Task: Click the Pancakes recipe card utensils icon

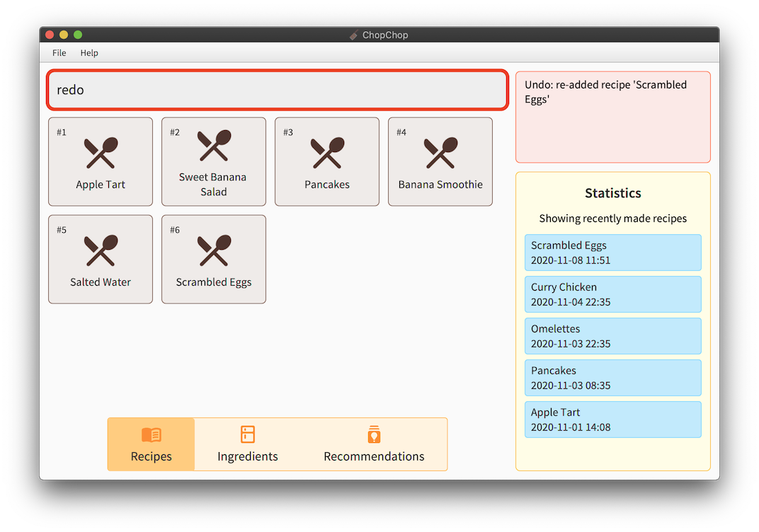Action: pos(327,153)
